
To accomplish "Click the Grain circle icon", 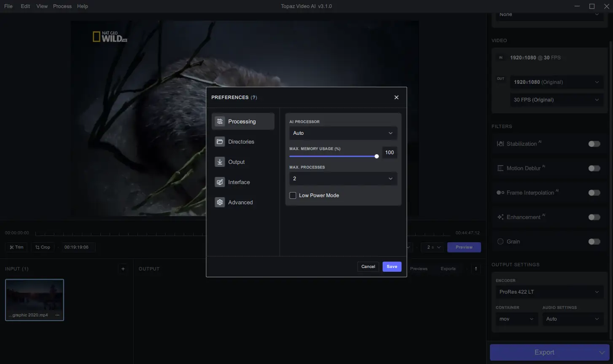I will pyautogui.click(x=500, y=242).
